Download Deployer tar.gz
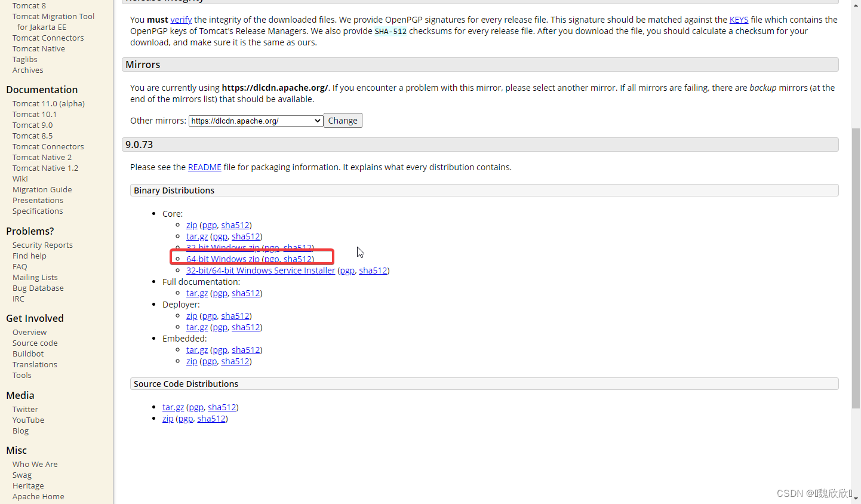Image resolution: width=861 pixels, height=504 pixels. click(x=197, y=327)
